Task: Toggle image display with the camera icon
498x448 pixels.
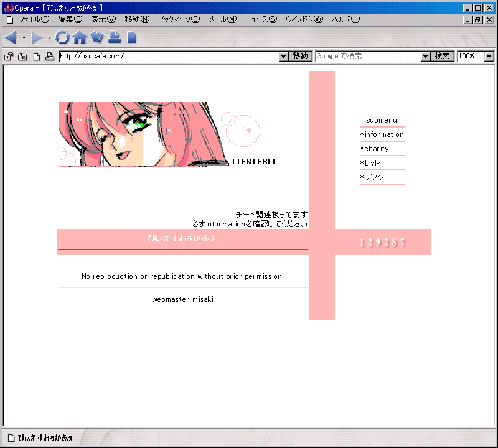Action: [x=22, y=57]
